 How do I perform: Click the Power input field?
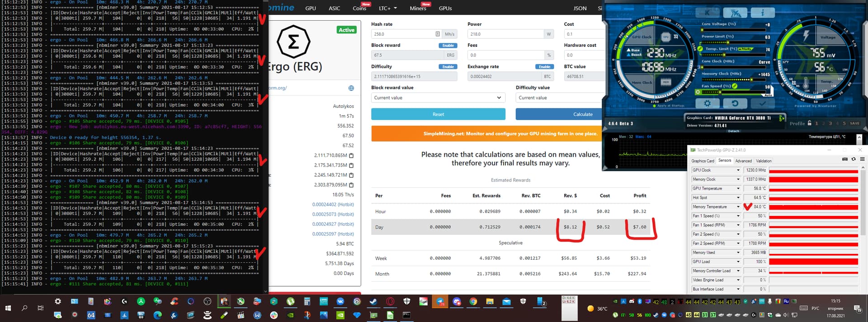point(505,34)
